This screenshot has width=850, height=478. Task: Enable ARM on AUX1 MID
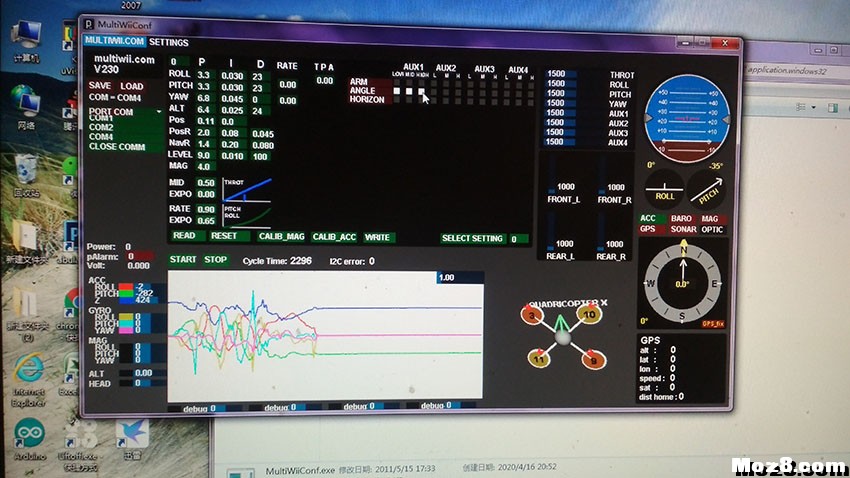click(409, 82)
